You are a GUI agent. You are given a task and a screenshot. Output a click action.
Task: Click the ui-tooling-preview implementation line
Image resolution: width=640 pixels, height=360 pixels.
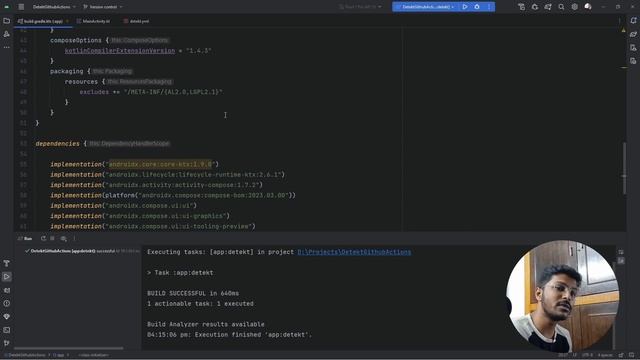click(153, 226)
